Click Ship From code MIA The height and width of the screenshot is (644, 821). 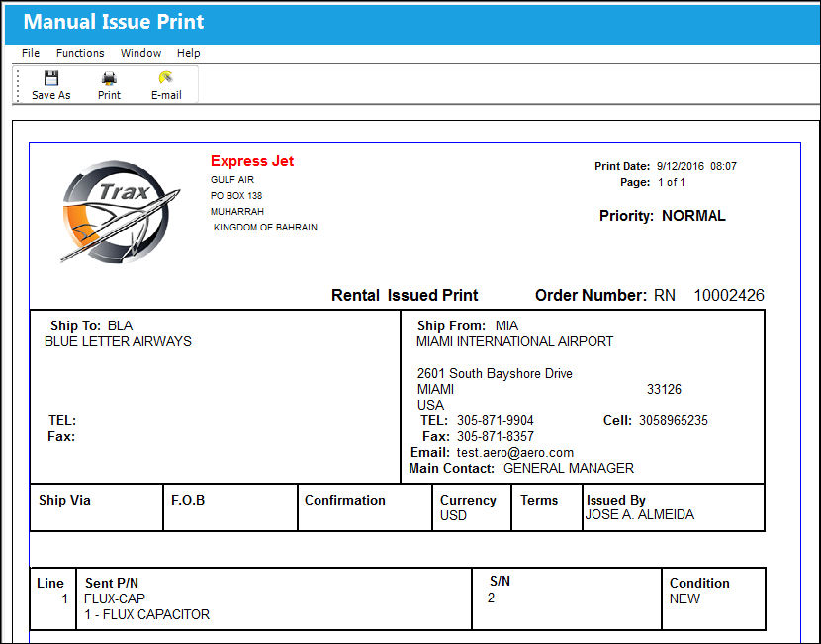(x=506, y=325)
